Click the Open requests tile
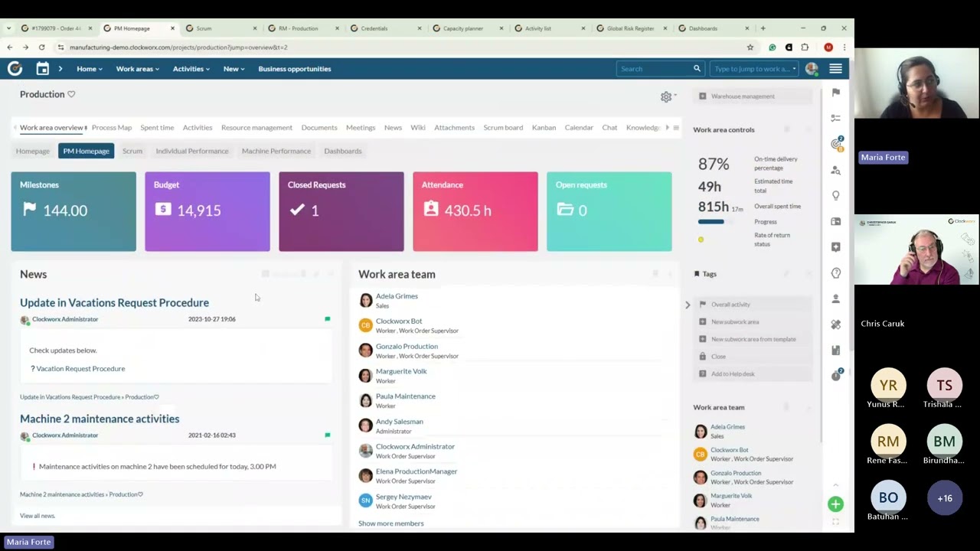The height and width of the screenshot is (551, 980). coord(609,211)
